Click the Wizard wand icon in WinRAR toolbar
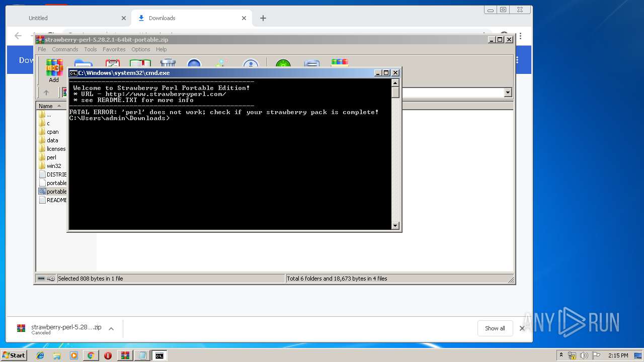 [221, 64]
